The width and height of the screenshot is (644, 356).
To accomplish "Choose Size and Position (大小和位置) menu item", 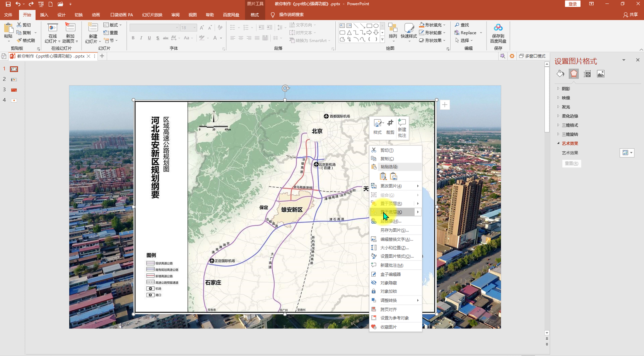I will (396, 248).
